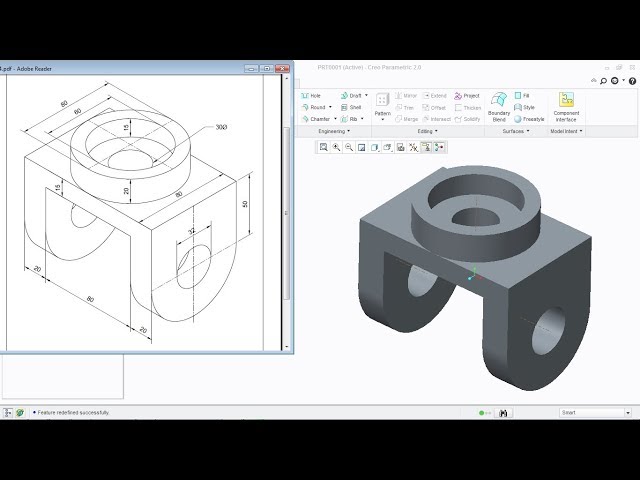Open the View Manager icon
The width and height of the screenshot is (640, 480).
point(400,147)
